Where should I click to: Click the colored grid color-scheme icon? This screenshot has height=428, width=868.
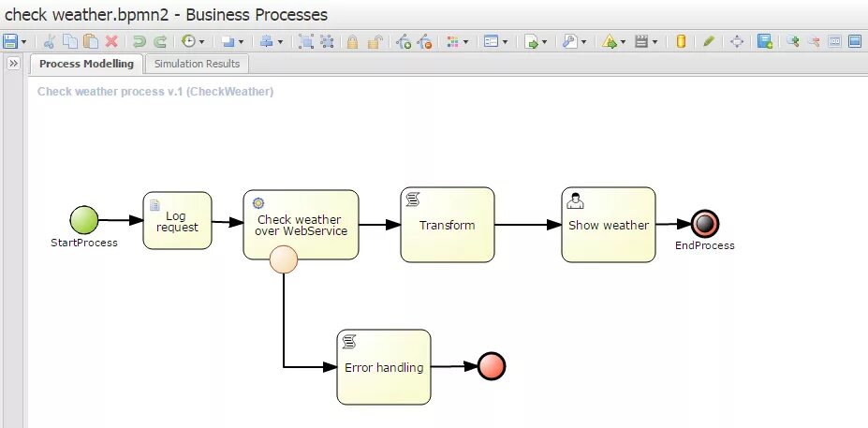click(453, 41)
